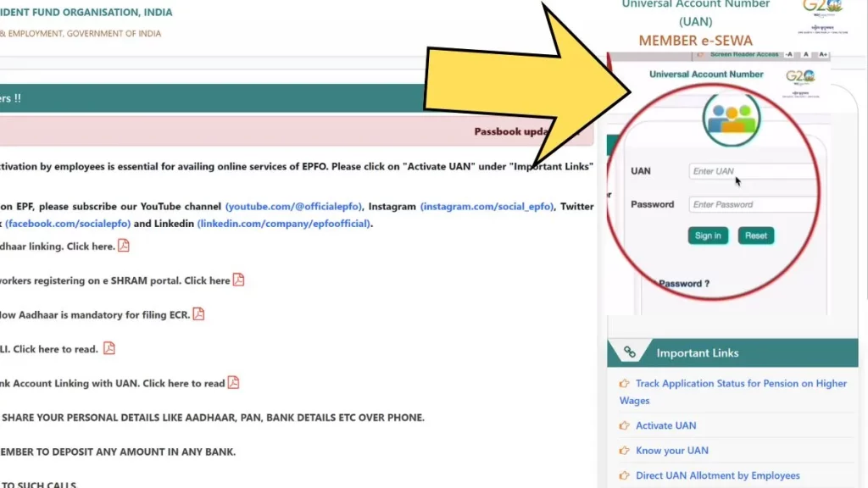This screenshot has width=868, height=488.
Task: Click the member group avatar icon above login
Action: click(x=731, y=118)
